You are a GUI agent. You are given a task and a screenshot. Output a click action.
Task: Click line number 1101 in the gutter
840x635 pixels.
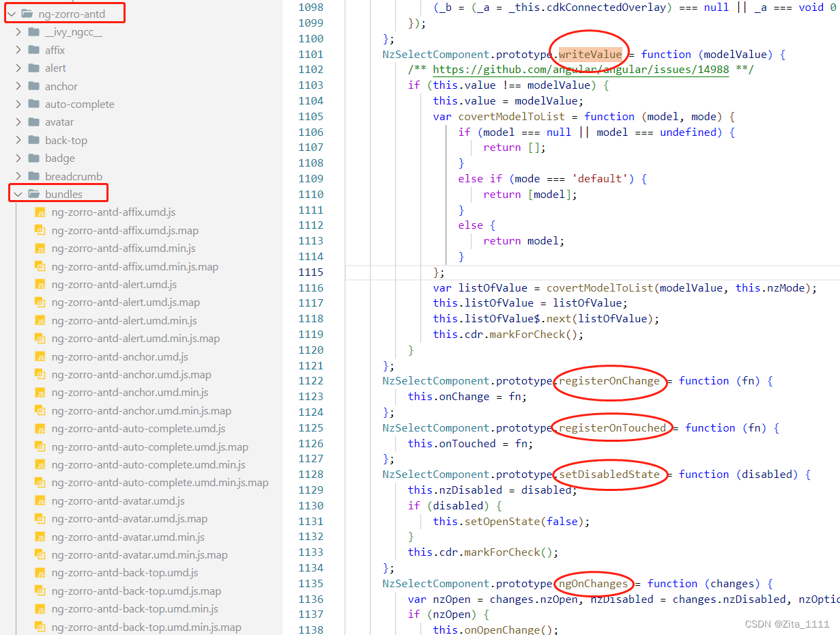[311, 54]
